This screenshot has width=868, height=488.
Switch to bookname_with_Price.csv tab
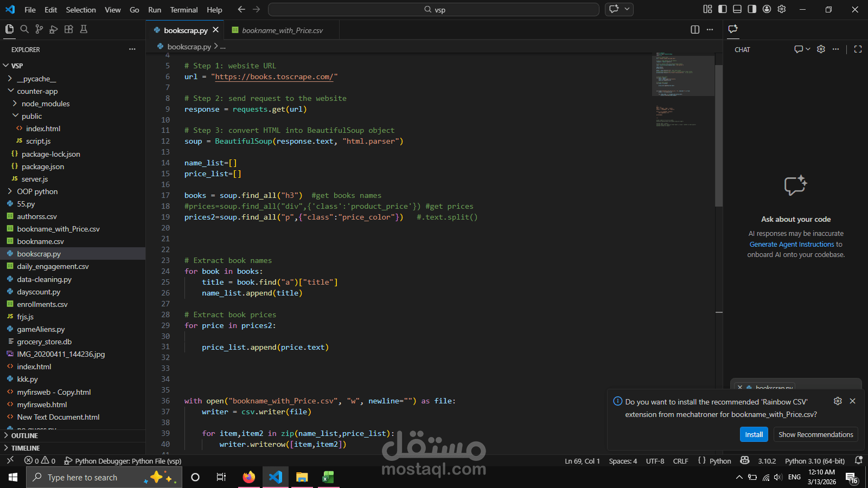(x=282, y=30)
